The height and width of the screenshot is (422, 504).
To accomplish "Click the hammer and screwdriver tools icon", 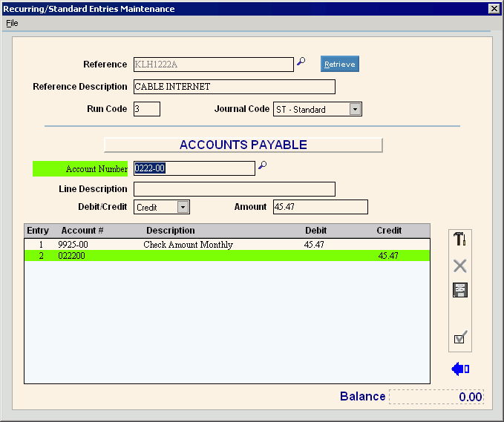I will tap(459, 240).
